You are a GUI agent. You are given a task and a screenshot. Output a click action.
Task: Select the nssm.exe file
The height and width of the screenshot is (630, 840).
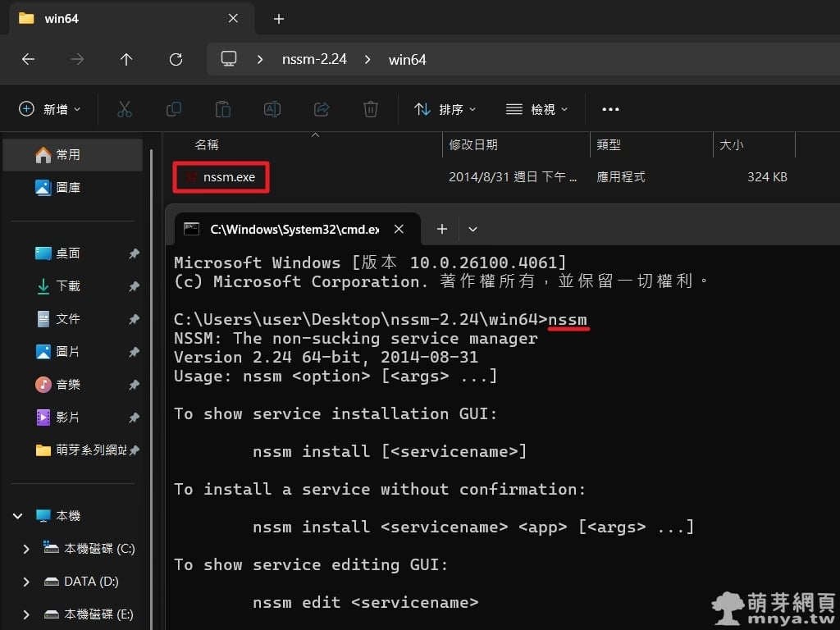click(x=228, y=177)
